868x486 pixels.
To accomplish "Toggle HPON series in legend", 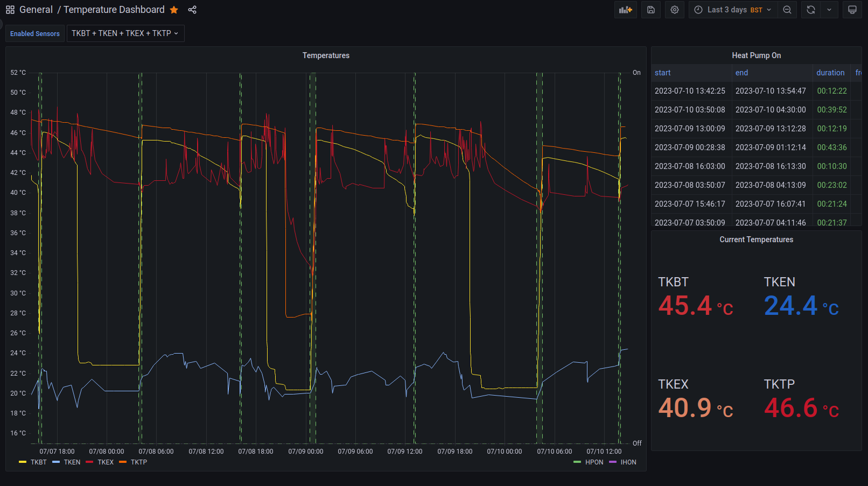I will 594,462.
